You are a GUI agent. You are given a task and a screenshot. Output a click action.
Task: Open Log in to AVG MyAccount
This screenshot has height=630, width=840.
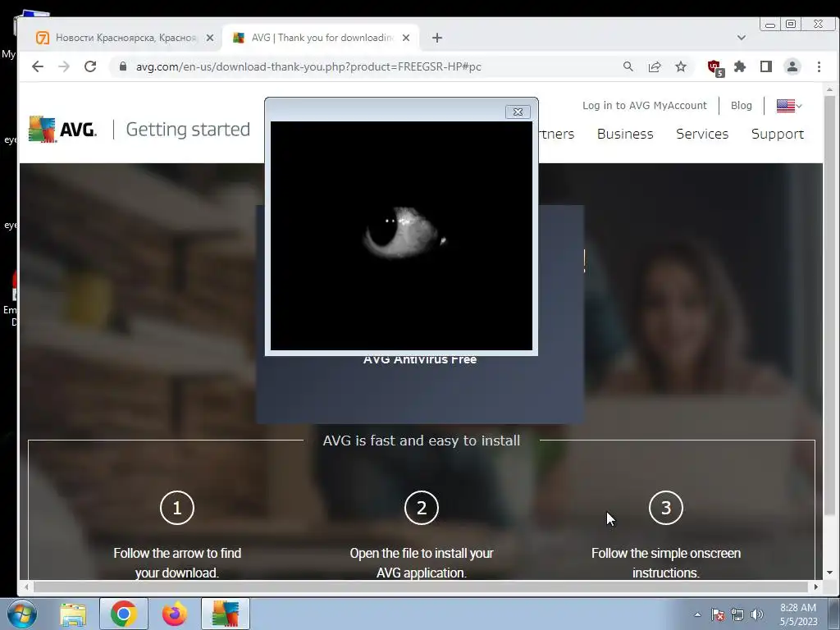coord(645,106)
